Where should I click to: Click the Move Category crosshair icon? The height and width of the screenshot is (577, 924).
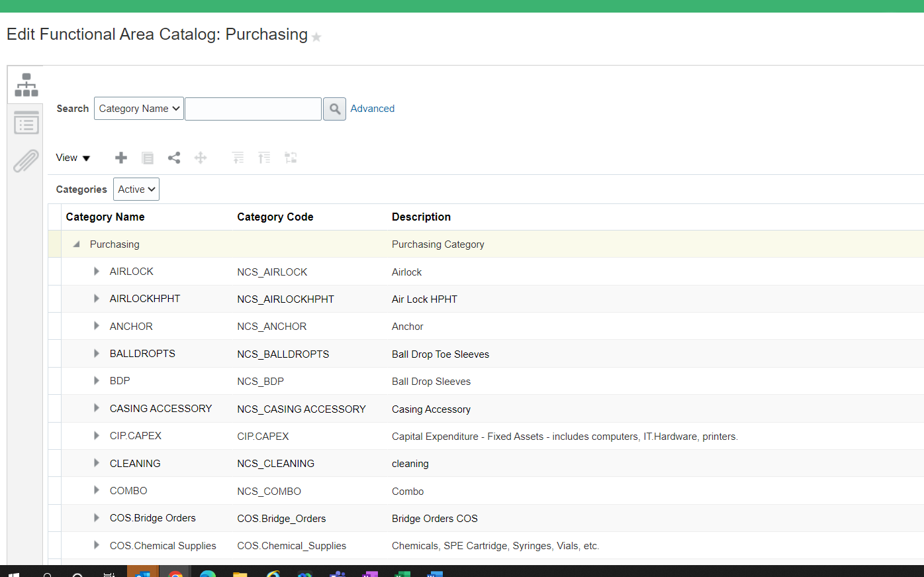tap(201, 158)
